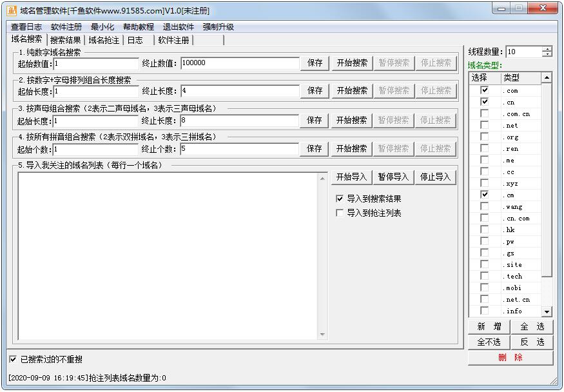
Task: Check 导入到抢注列表 option
Action: tap(340, 213)
